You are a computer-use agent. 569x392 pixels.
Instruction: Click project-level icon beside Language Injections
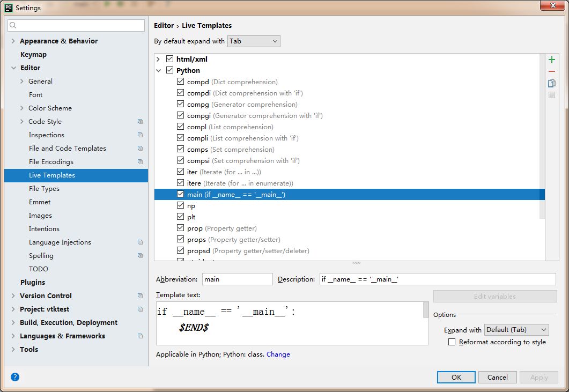click(140, 242)
